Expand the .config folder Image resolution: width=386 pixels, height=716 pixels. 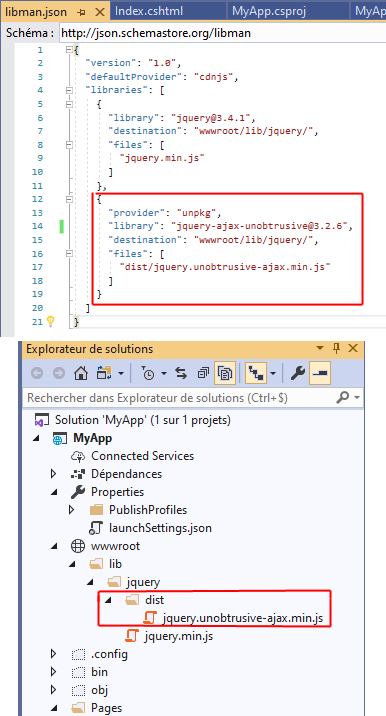(54, 654)
